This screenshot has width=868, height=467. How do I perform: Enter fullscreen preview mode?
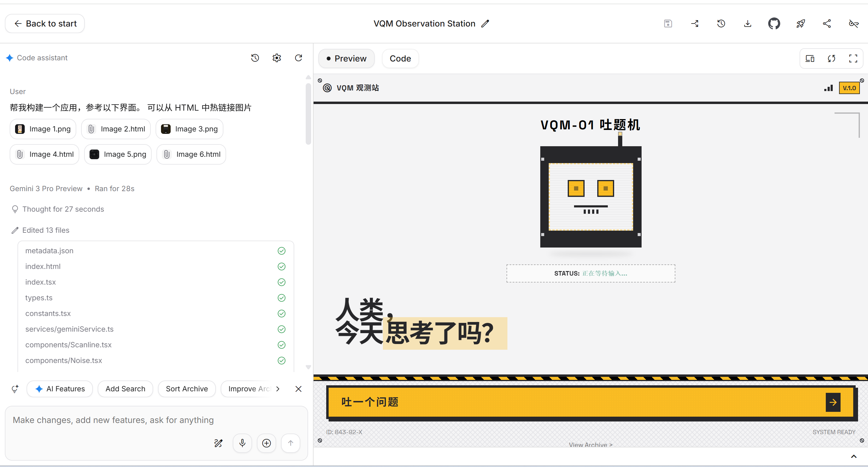click(853, 58)
